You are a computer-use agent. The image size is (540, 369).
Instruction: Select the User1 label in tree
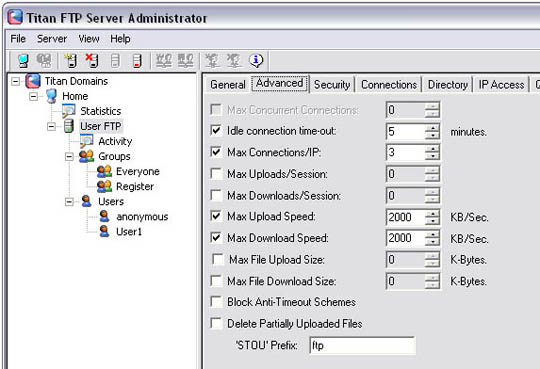coord(129,232)
